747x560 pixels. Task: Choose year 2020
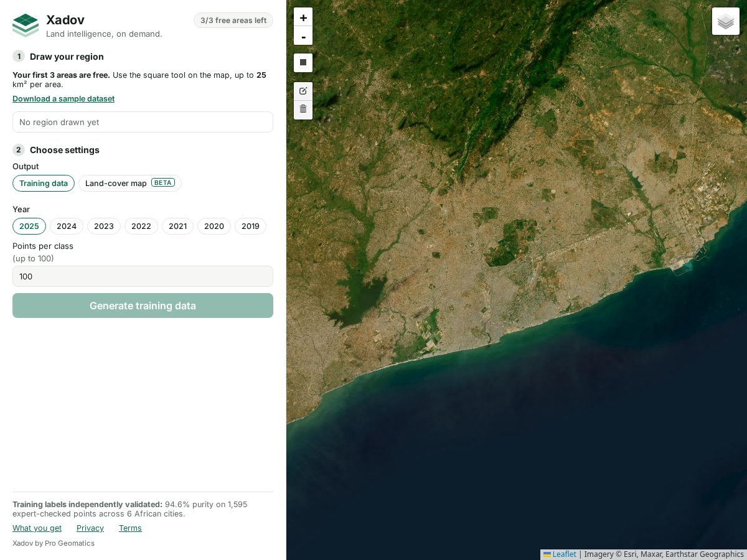pos(214,226)
